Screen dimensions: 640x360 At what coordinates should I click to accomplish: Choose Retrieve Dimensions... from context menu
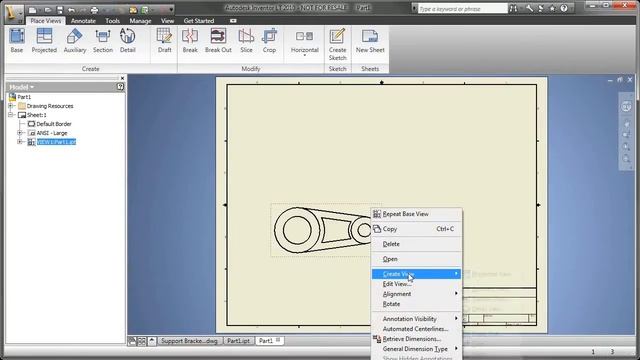coord(416,339)
